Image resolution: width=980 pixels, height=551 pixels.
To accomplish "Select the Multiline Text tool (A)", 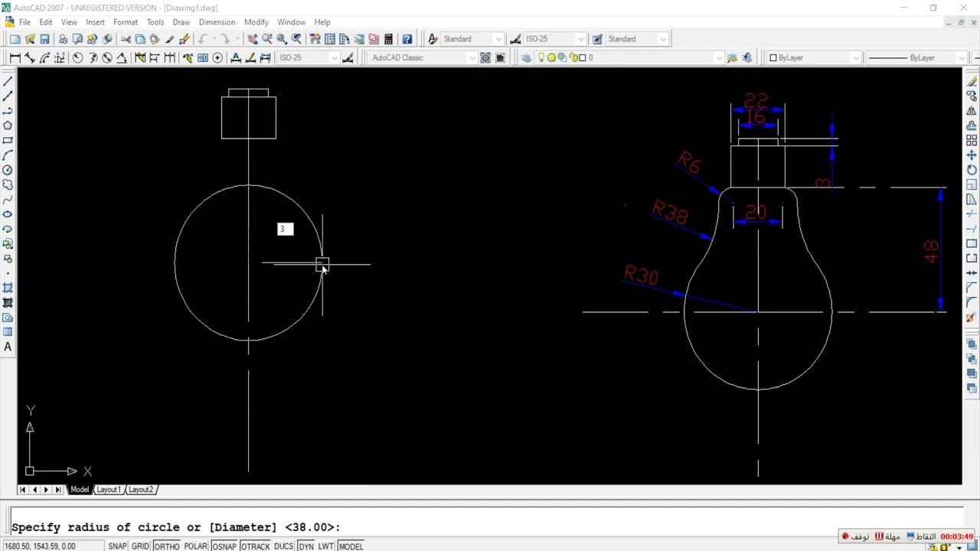I will 8,347.
